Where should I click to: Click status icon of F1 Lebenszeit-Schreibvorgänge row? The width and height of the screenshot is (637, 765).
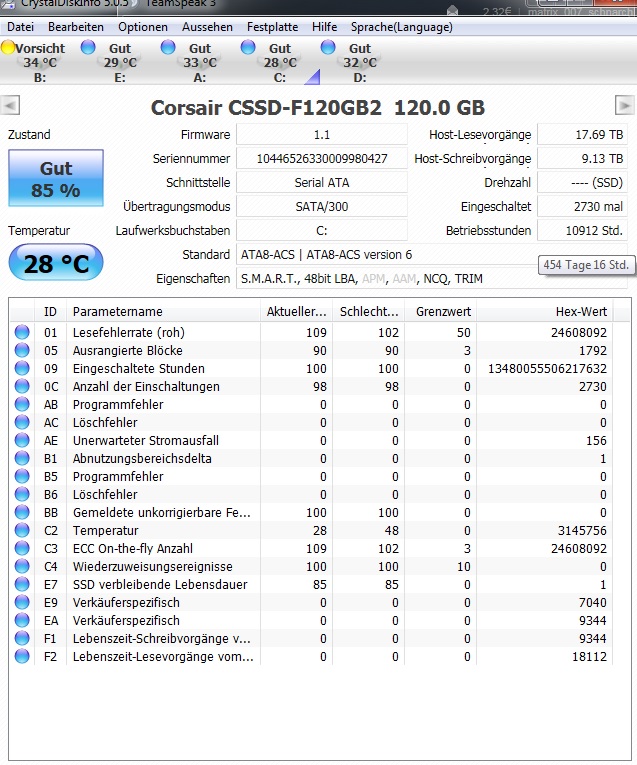[22, 638]
